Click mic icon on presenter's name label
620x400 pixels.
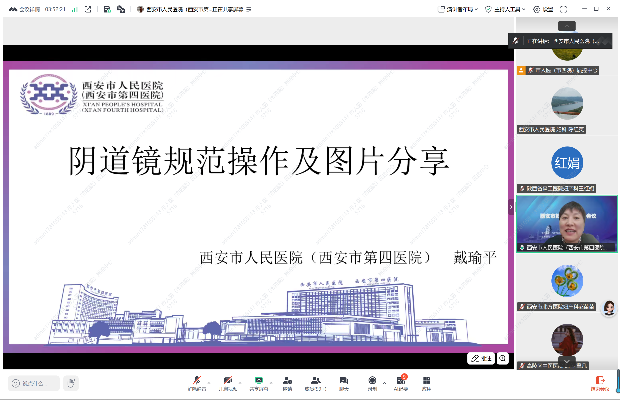[522, 247]
